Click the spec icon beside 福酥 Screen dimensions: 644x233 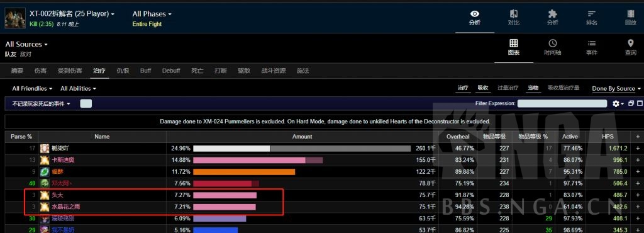(45, 172)
